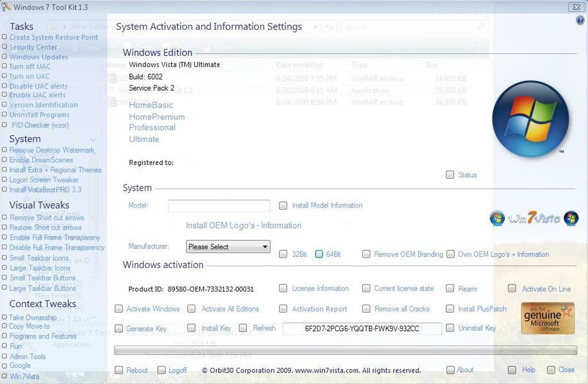Tick Generate Key checkbox
This screenshot has height=384, width=588.
(119, 328)
